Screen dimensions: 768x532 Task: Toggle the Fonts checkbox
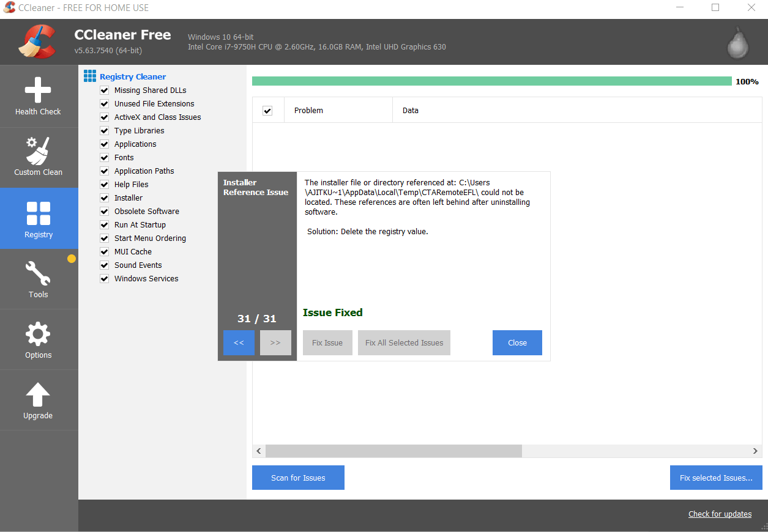(x=105, y=158)
